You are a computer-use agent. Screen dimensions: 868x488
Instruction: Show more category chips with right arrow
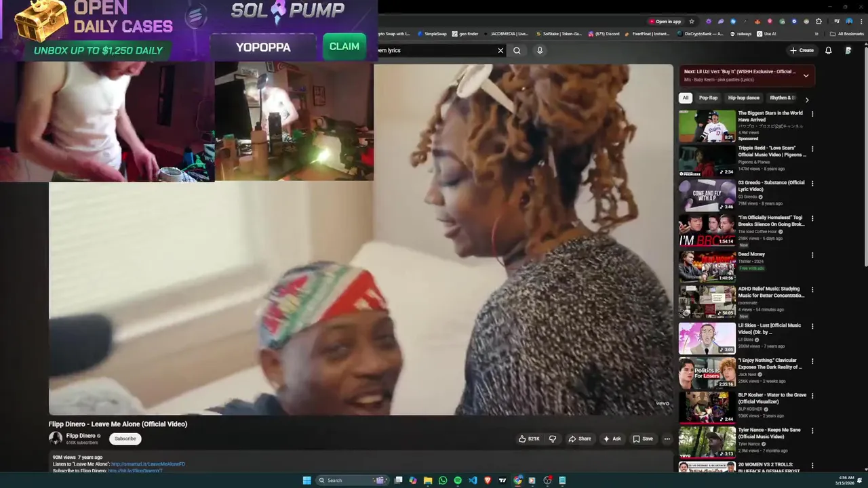pyautogui.click(x=806, y=99)
